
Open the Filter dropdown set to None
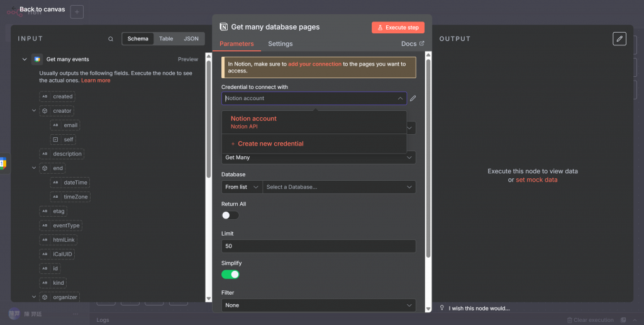click(318, 305)
